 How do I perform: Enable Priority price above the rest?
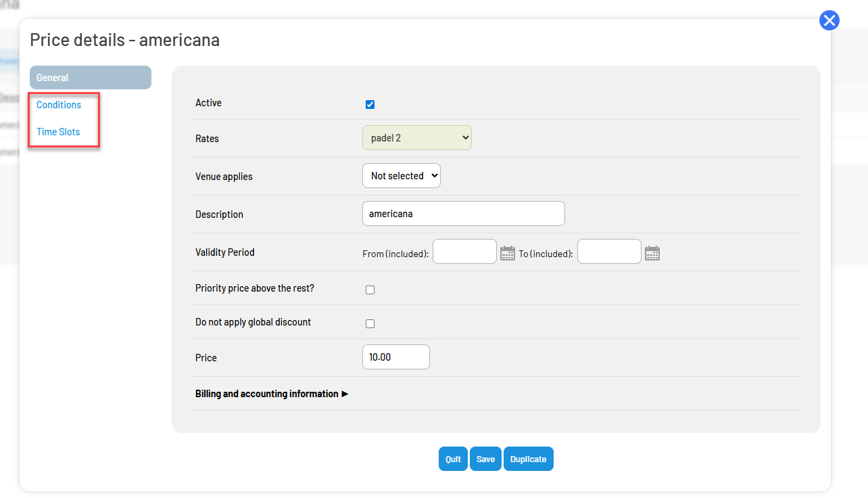coord(370,290)
